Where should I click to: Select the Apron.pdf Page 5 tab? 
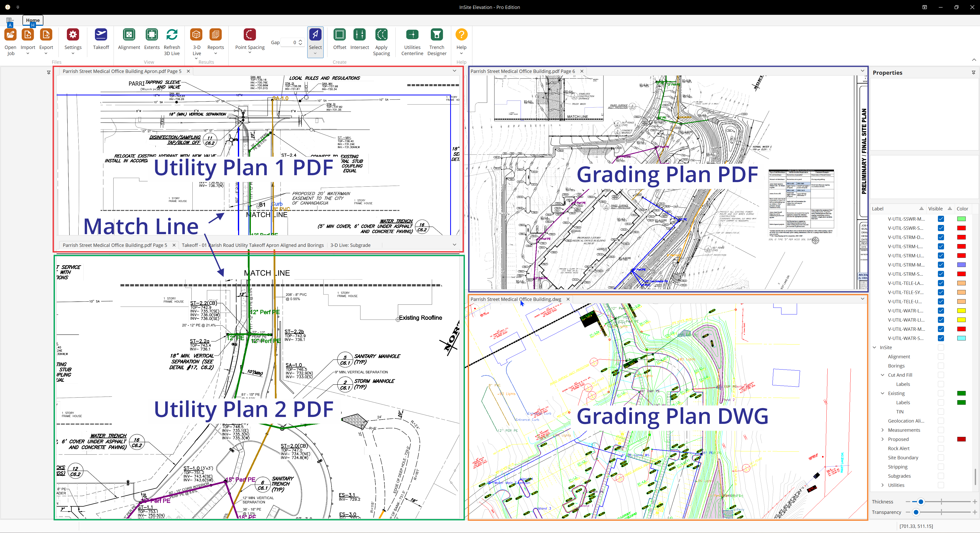pyautogui.click(x=122, y=71)
